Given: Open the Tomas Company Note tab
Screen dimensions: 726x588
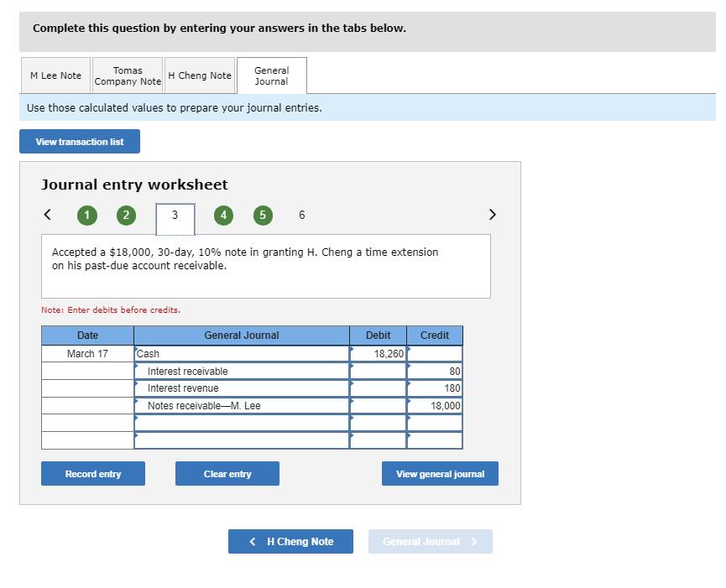Looking at the screenshot, I should pos(127,75).
